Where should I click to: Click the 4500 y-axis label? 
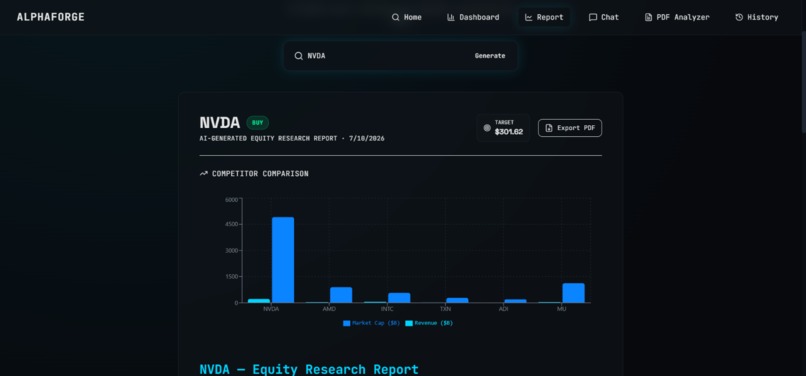tap(232, 225)
